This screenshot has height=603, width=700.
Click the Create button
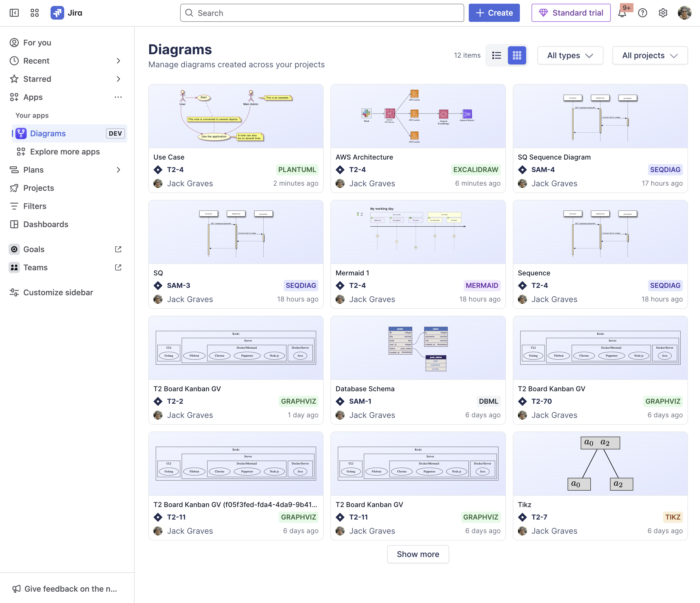494,13
